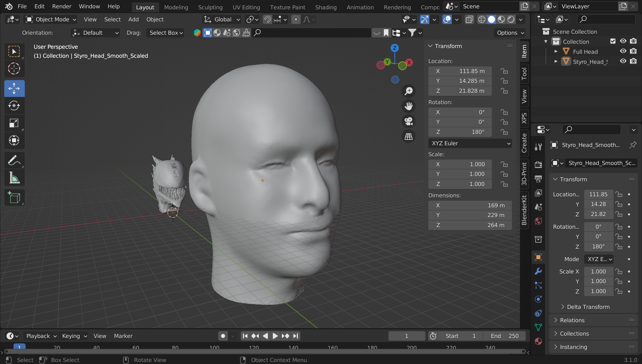Select the Move tool in toolbar
Screen dimensions: 642x364
14,88
